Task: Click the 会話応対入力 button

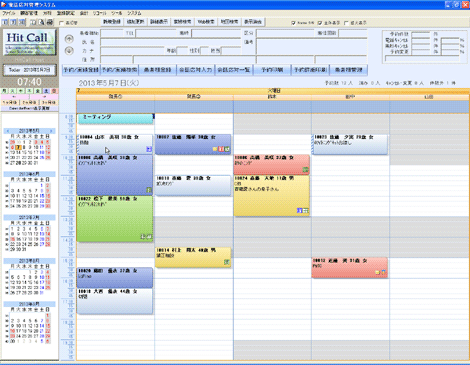Action: click(196, 70)
